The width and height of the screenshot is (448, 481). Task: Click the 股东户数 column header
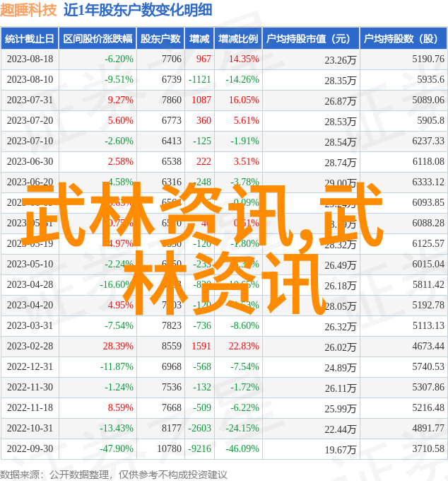[160, 39]
